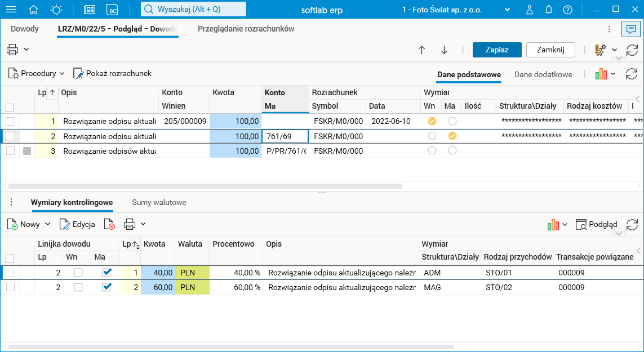Toggle the Wn radio in row 2
The height and width of the screenshot is (352, 644).
432,136
